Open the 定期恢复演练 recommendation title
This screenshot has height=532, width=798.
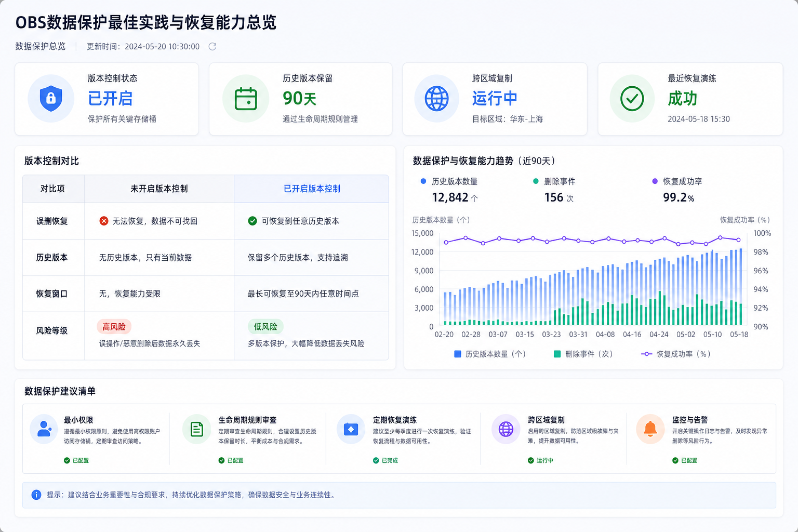tap(395, 420)
